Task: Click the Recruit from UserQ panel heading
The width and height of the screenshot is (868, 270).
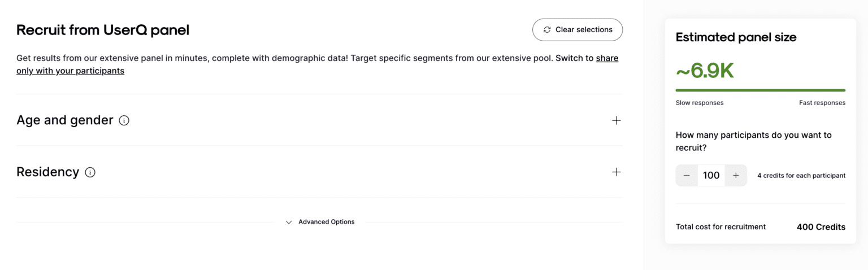Action: pyautogui.click(x=103, y=30)
